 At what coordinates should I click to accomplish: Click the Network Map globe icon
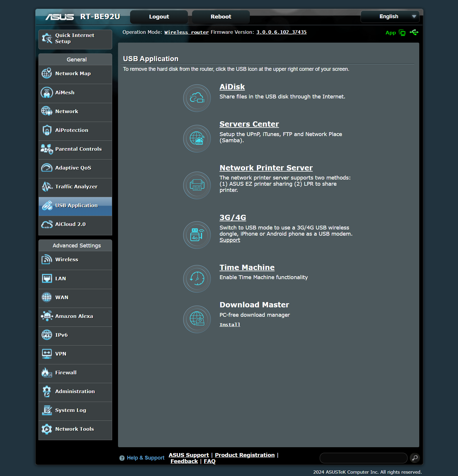[x=47, y=73]
